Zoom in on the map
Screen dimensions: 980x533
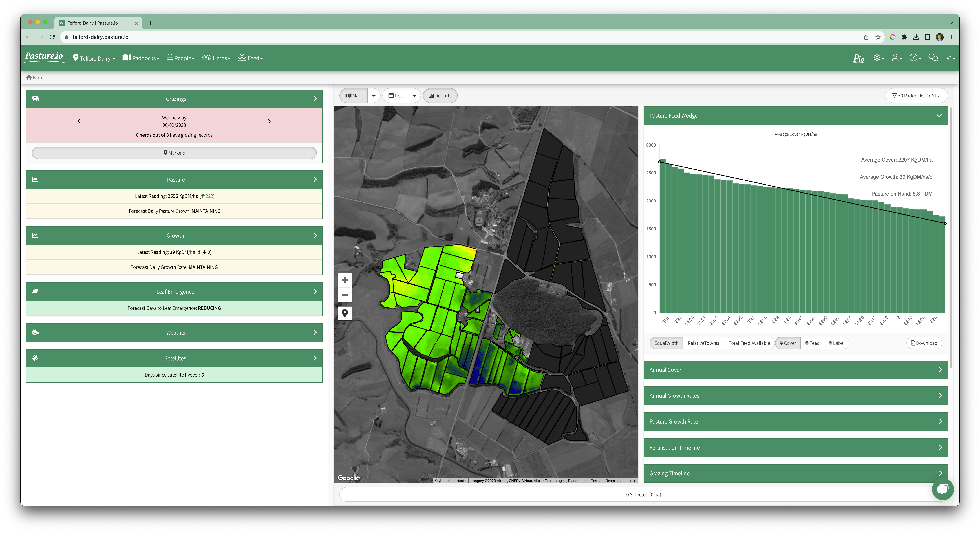(x=345, y=280)
